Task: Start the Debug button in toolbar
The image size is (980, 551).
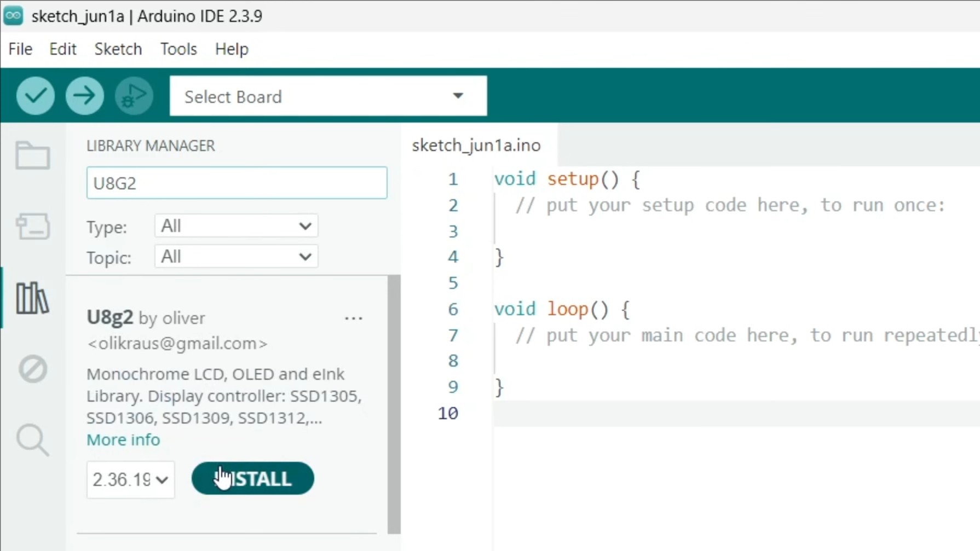Action: coord(134,96)
